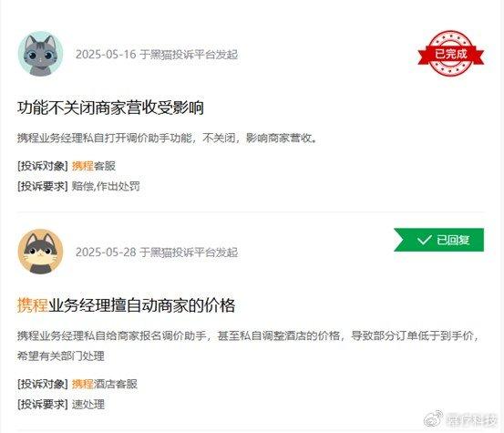504x433 pixels.
Task: Click the first [投诉对象] label
Action: [43, 166]
